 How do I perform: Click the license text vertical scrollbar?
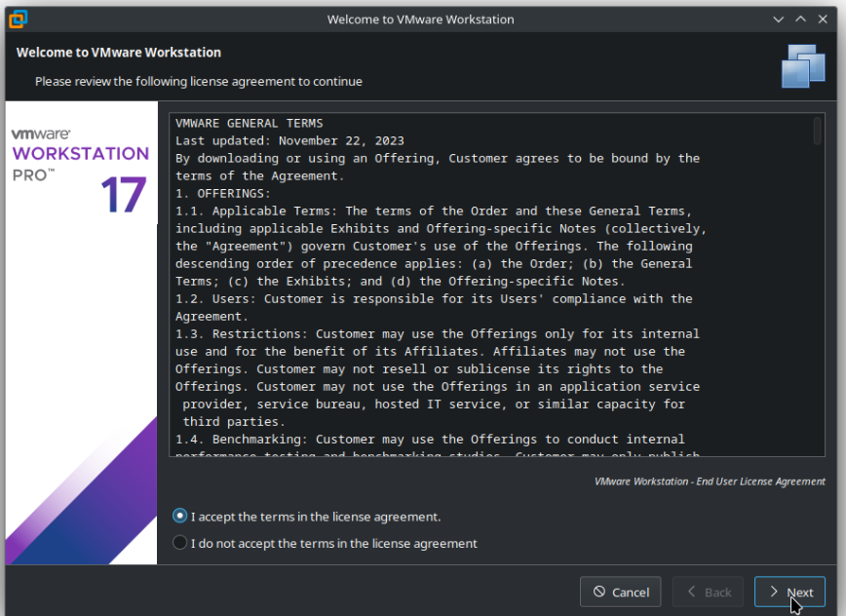[818, 131]
